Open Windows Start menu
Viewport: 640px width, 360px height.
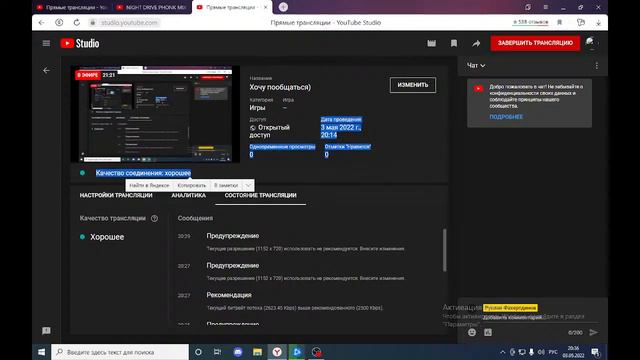(42, 352)
